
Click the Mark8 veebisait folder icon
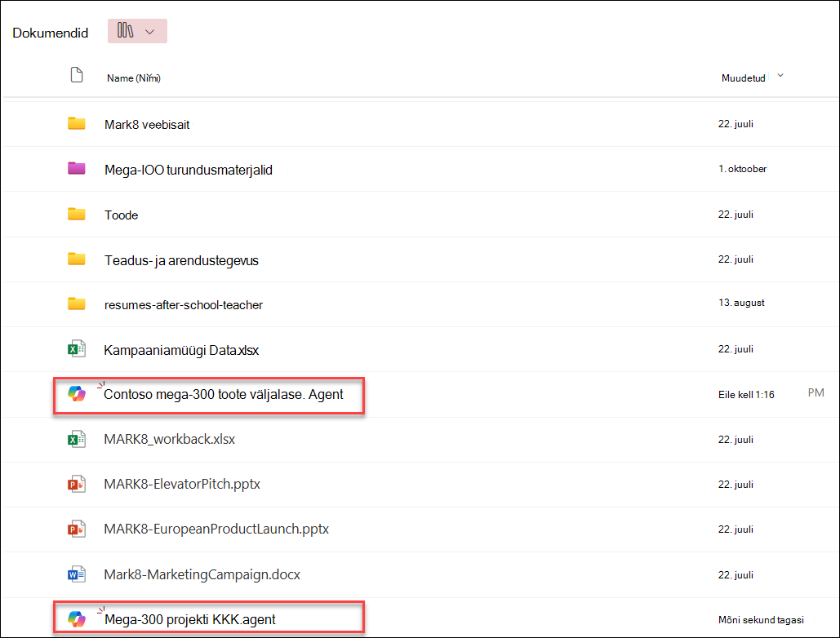pyautogui.click(x=77, y=124)
